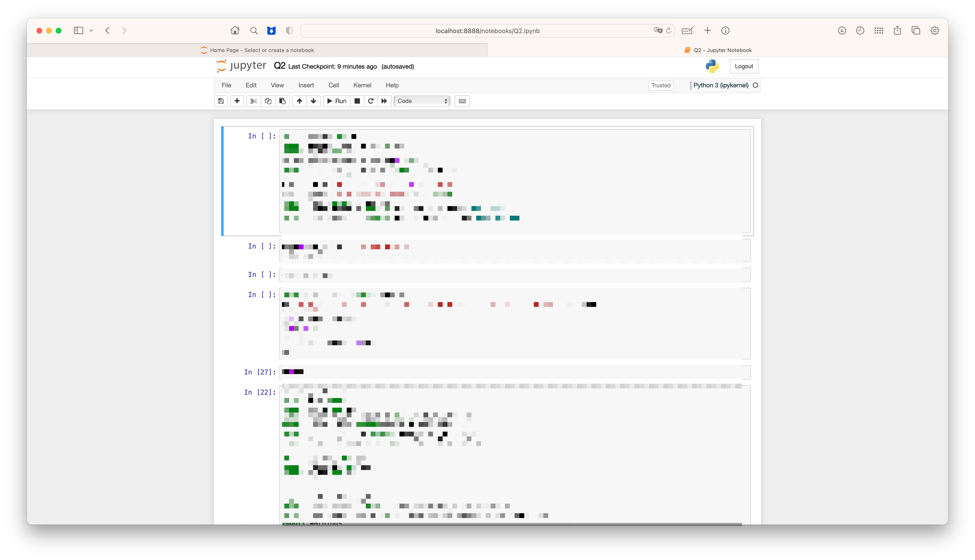
Task: Go back in browser history
Action: click(x=108, y=30)
